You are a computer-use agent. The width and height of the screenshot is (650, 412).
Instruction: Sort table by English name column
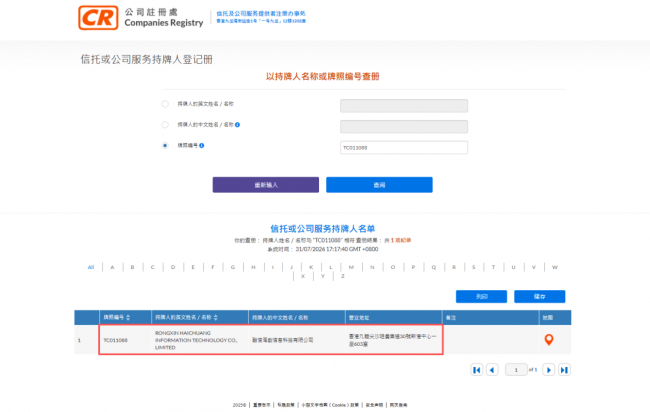(x=216, y=317)
